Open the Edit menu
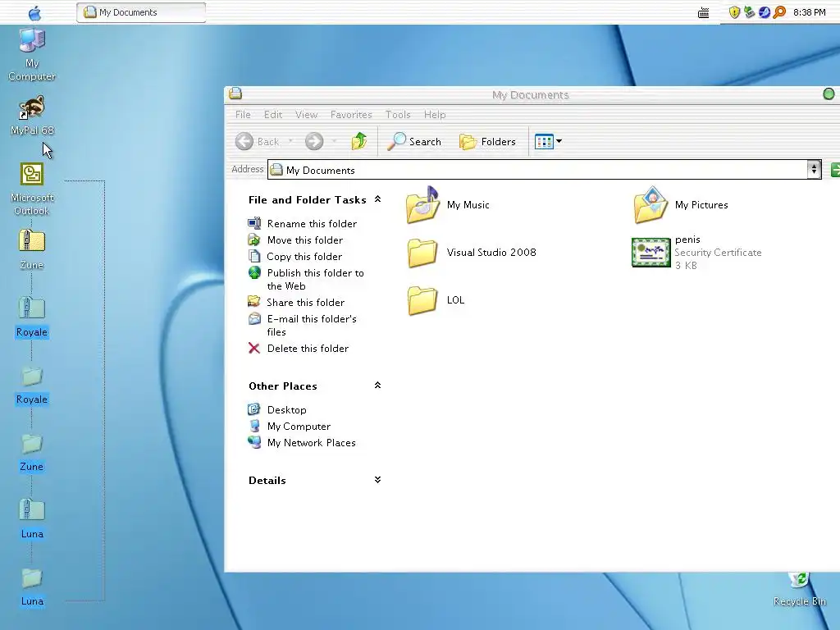This screenshot has width=840, height=630. pyautogui.click(x=272, y=115)
